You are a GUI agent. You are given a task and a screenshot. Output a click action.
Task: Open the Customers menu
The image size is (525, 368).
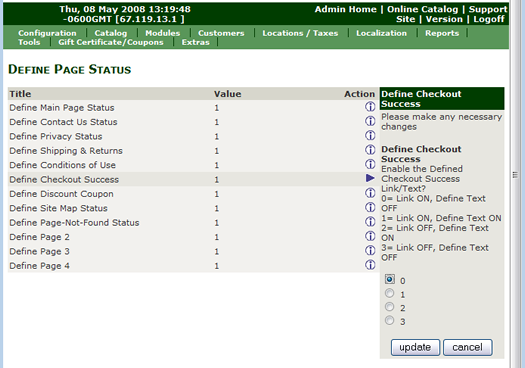(x=221, y=33)
